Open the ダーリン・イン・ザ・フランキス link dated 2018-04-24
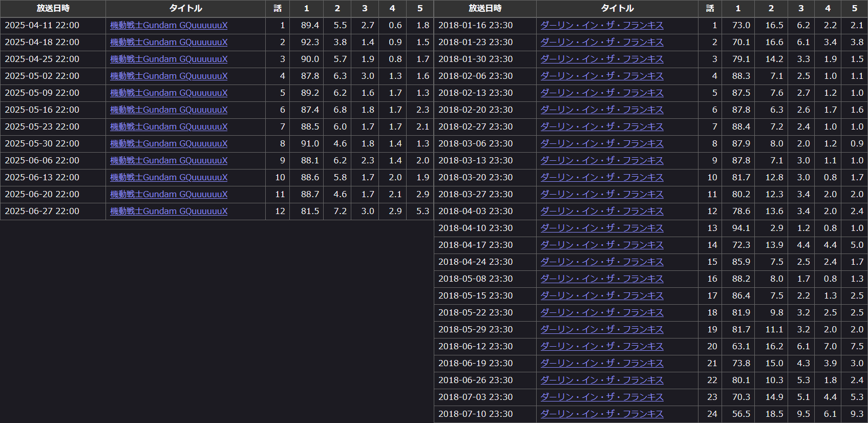 pos(602,262)
